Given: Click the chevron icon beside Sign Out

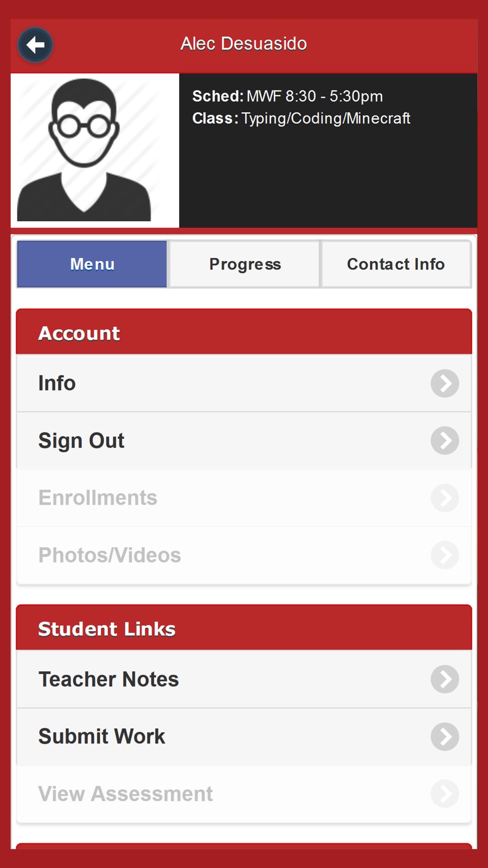Looking at the screenshot, I should click(445, 440).
